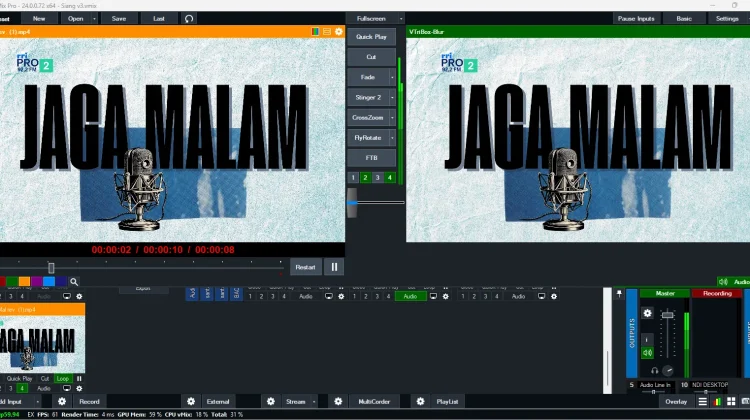This screenshot has height=420, width=750.
Task: Expand the Open preset dropdown arrow
Action: (94, 19)
